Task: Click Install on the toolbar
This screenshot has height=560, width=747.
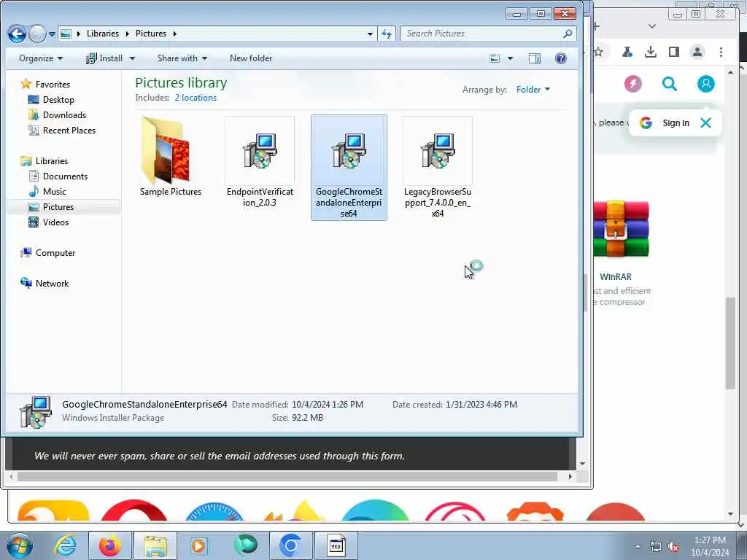Action: pyautogui.click(x=104, y=58)
